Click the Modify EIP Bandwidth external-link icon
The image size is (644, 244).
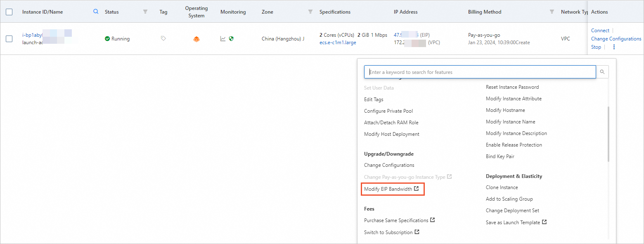(417, 189)
